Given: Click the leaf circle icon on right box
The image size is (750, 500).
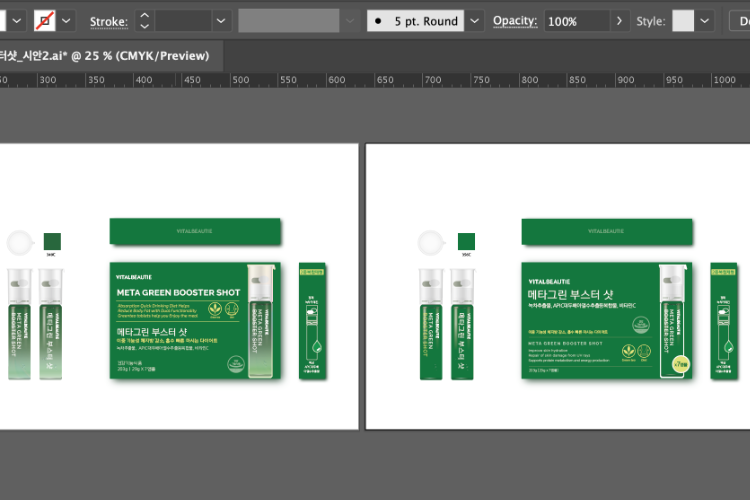Looking at the screenshot, I should 628,351.
